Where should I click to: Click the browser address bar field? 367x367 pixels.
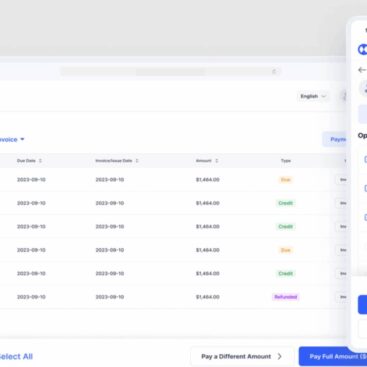(170, 71)
